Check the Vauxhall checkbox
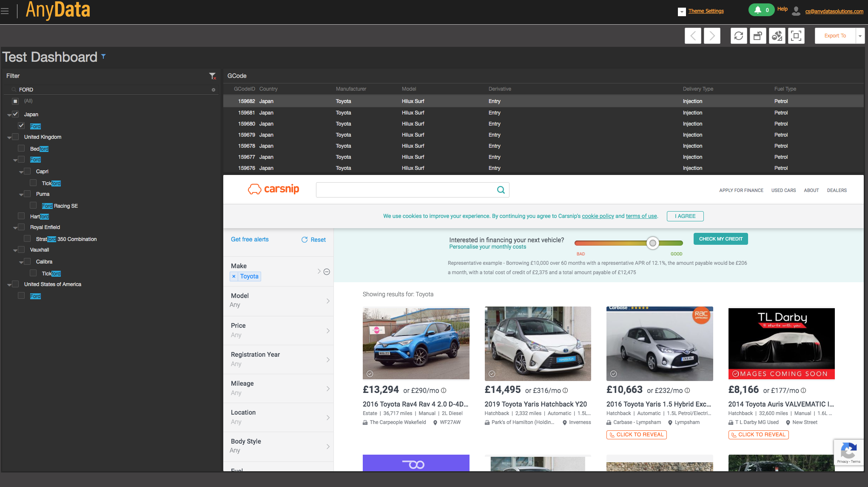Screen dimensions: 868x487 click(21, 249)
